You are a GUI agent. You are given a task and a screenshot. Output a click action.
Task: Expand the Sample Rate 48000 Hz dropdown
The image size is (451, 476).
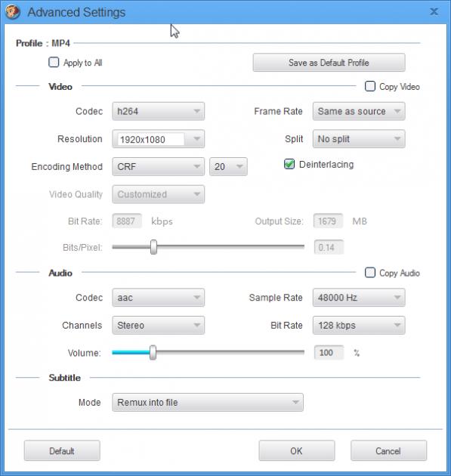click(x=359, y=298)
